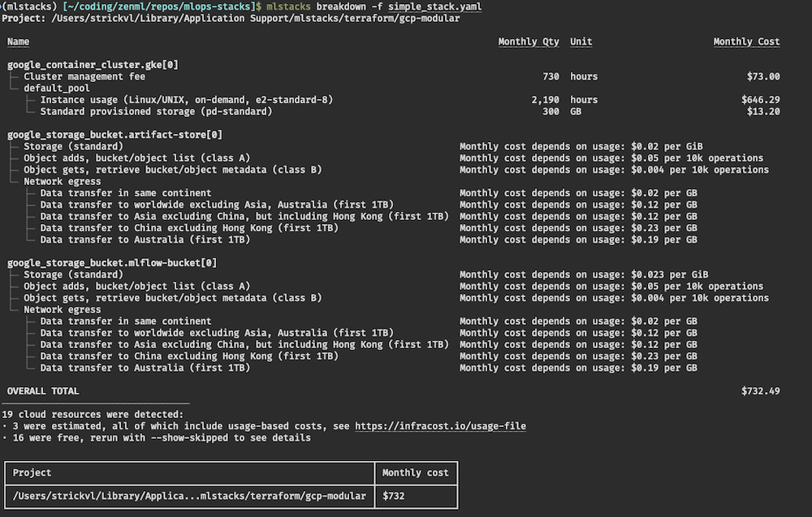Open the infracost.io usage-file link
This screenshot has height=517, width=812.
(440, 426)
